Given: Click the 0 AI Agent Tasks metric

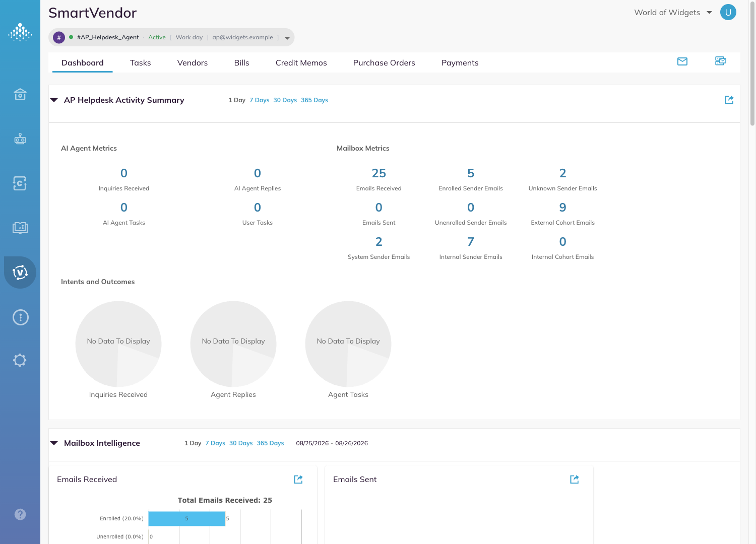Looking at the screenshot, I should coord(124,208).
